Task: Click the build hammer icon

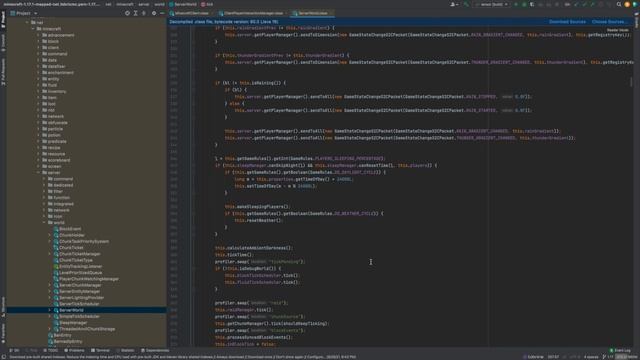Action: pos(466,4)
